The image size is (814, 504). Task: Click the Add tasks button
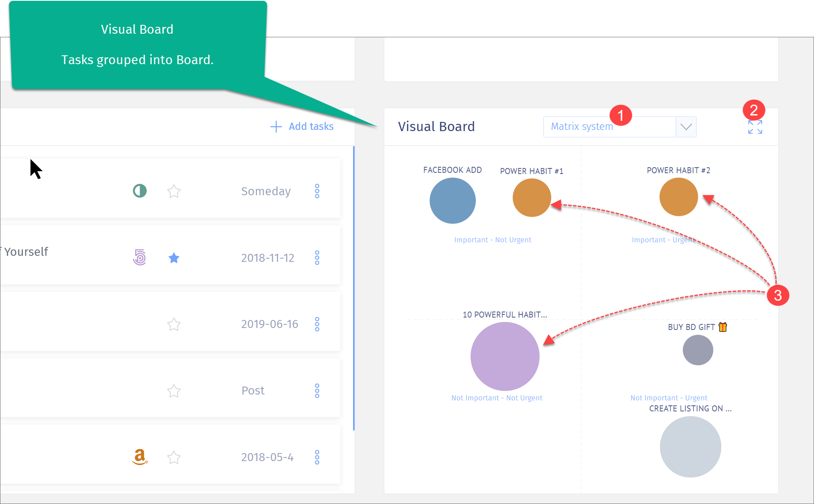302,127
